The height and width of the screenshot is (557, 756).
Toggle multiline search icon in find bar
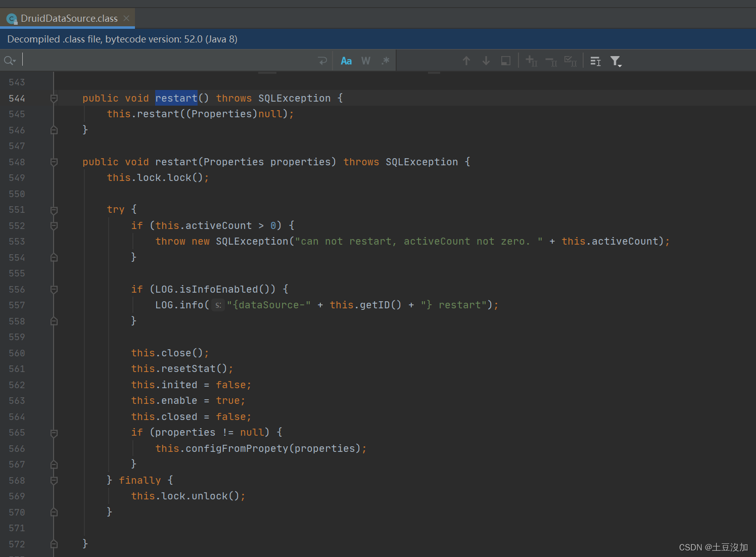click(596, 61)
